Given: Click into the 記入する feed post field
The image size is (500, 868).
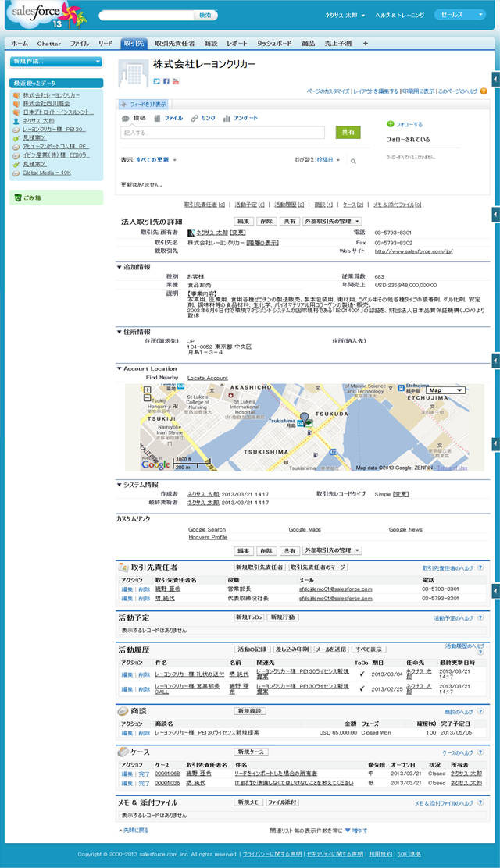Looking at the screenshot, I should pos(223,133).
